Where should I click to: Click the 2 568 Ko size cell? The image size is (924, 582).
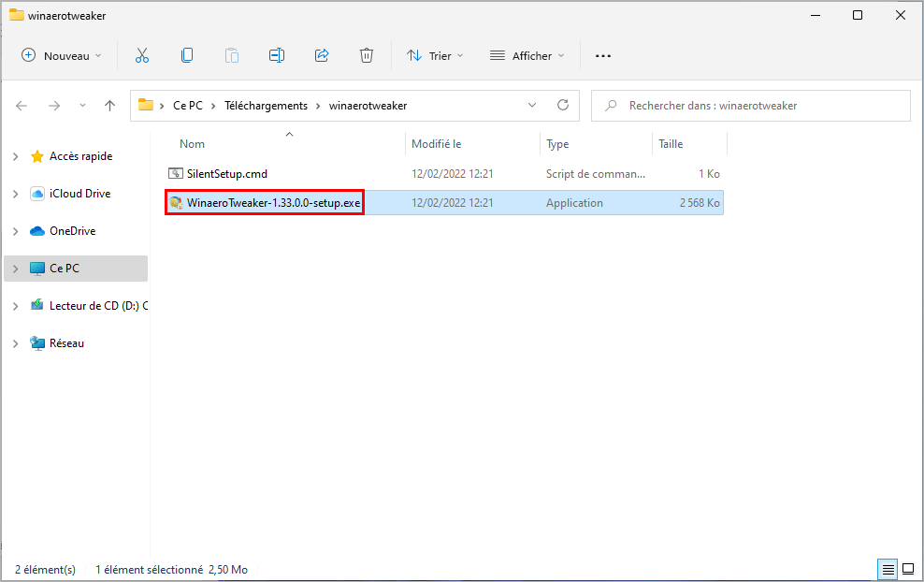(x=700, y=203)
